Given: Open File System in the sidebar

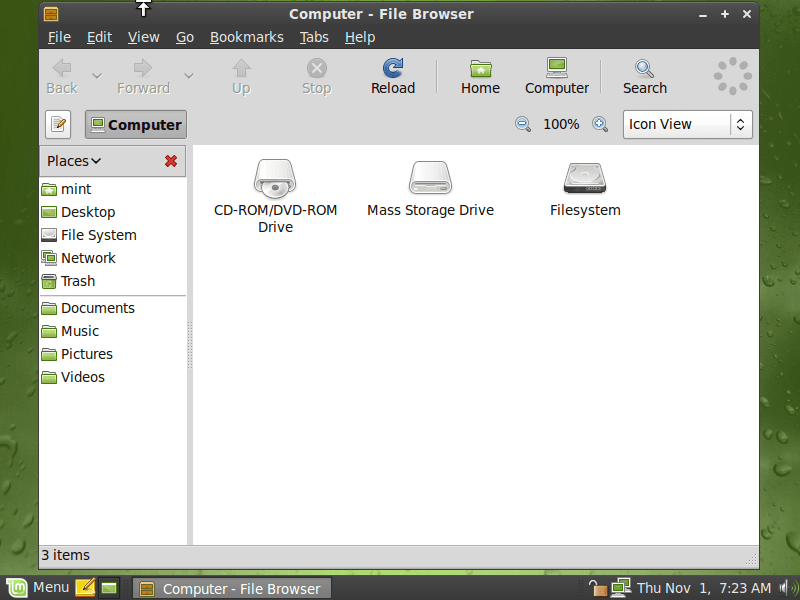Looking at the screenshot, I should (113, 235).
